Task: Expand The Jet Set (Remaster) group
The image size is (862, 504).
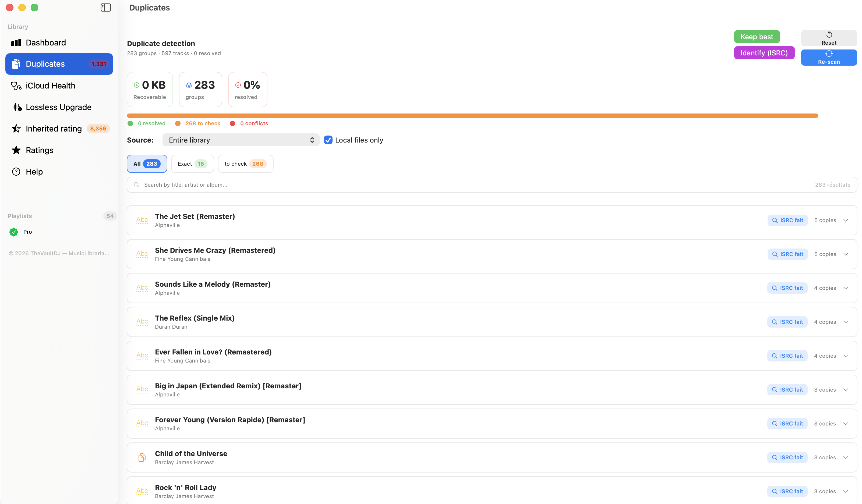Action: tap(845, 220)
